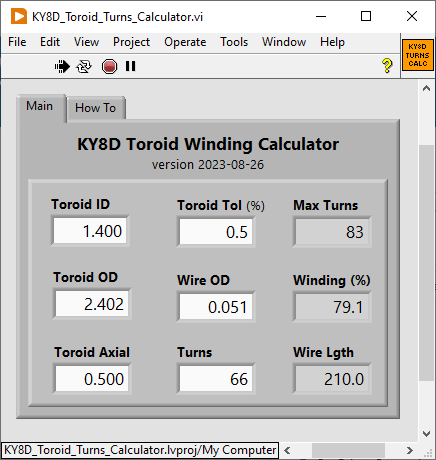Screen dimensions: 436x460
Task: Open the Operate menu
Action: click(x=185, y=42)
